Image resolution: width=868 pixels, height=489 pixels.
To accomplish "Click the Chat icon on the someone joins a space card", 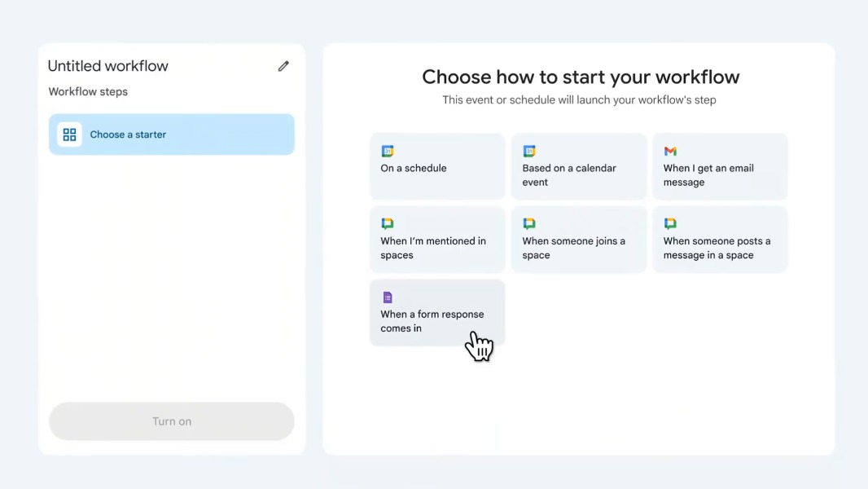I will tap(528, 224).
